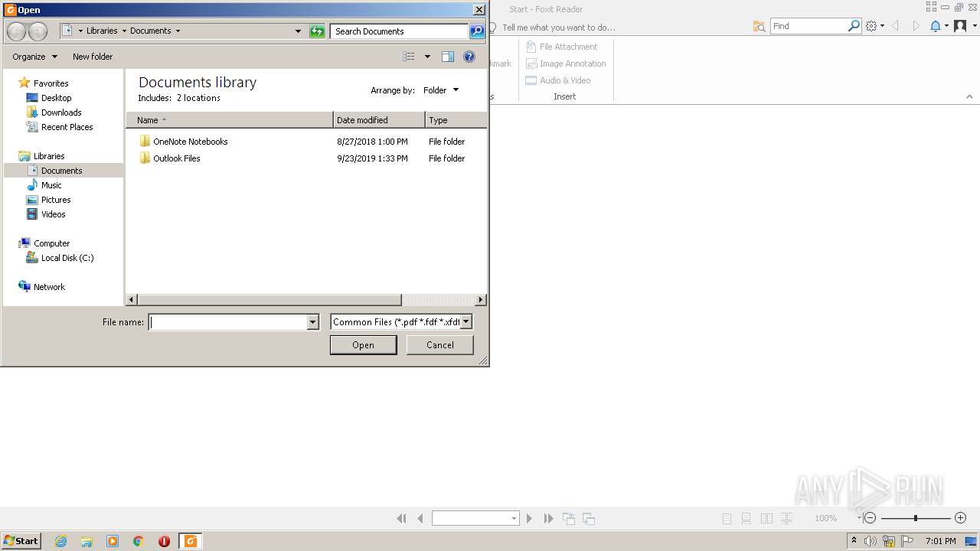Click Image Annotation in the Foxit ribbon

[566, 64]
